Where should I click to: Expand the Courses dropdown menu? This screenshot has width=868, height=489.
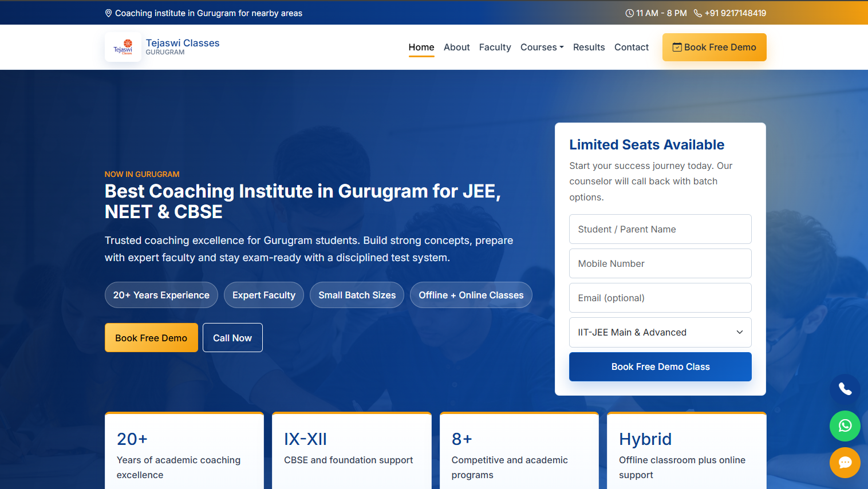(542, 48)
